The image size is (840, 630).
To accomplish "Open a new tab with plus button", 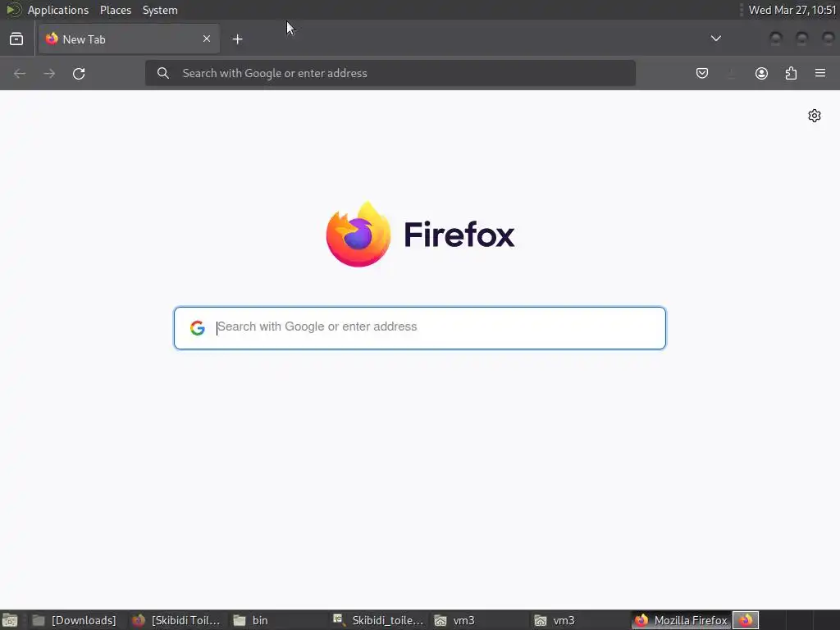I will [237, 39].
